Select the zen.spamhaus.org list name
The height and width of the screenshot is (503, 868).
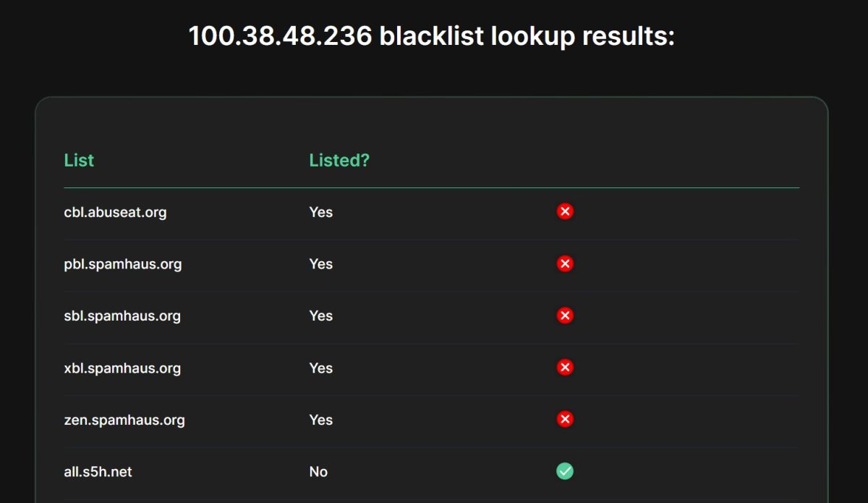[124, 420]
